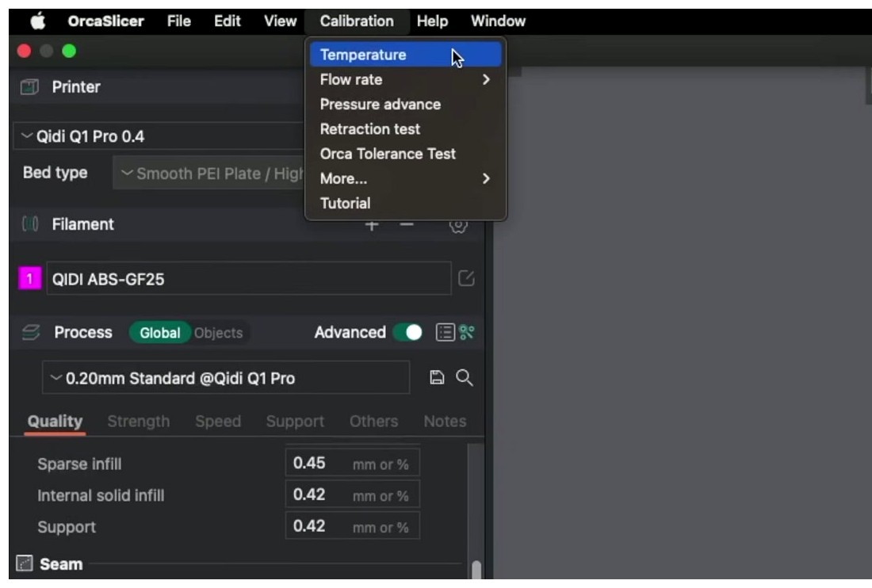872x588 pixels.
Task: Edit the QIDI ABS-GF25 filament preset
Action: click(x=466, y=278)
